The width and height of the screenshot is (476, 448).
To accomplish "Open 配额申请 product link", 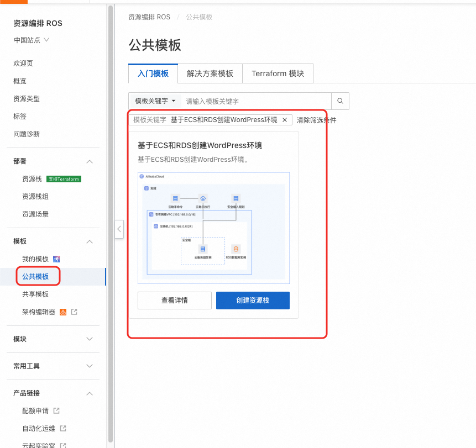I will 35,410.
